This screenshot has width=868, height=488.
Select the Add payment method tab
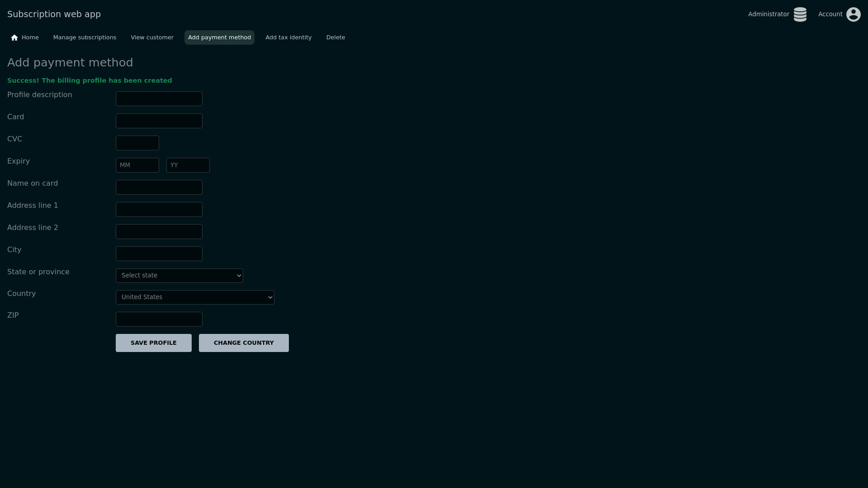(219, 38)
